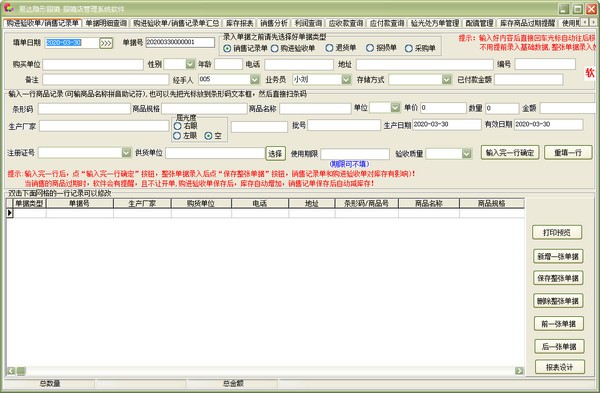Open the 经手人 dropdown
This screenshot has width=600, height=393.
pos(254,79)
